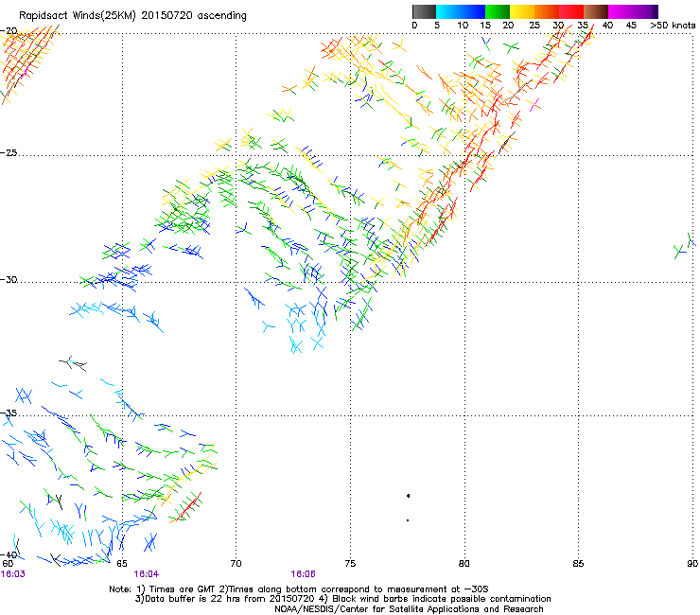Click the yellow 20-25 knots legend swatch

(x=522, y=11)
